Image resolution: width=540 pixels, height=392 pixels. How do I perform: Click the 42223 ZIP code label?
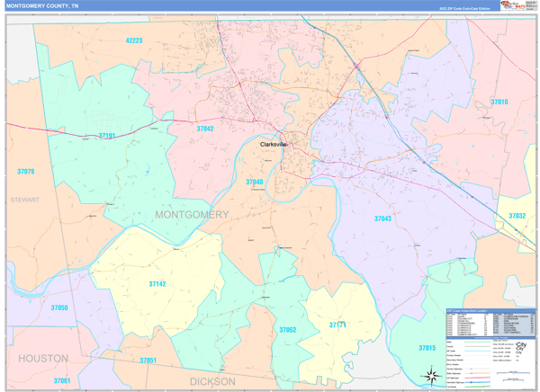coord(134,40)
